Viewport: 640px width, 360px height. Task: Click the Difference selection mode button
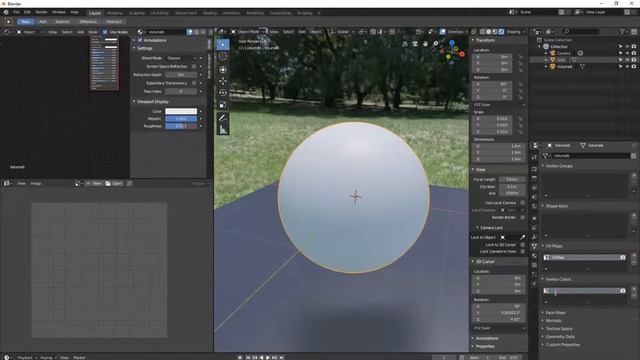tap(88, 22)
